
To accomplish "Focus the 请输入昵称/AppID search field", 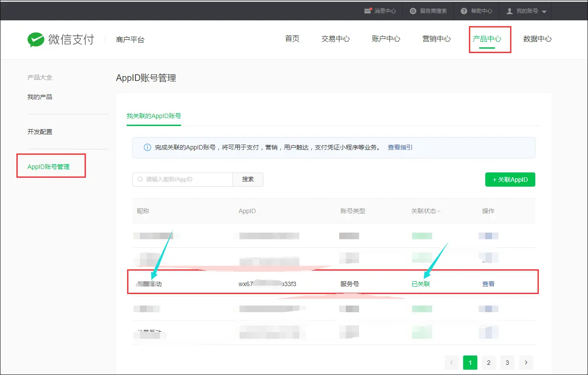I will (x=182, y=179).
